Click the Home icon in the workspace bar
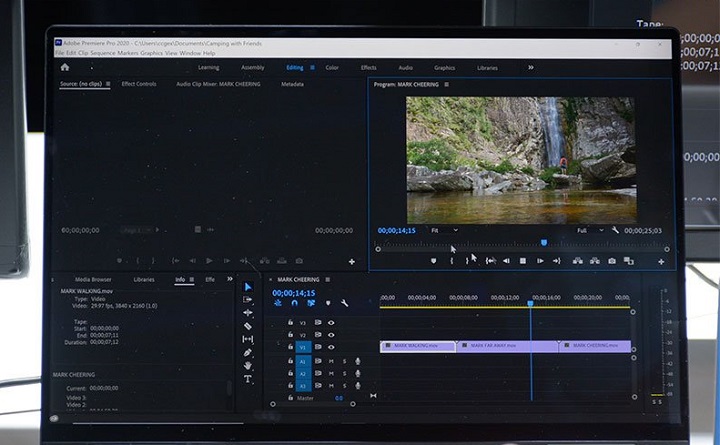Viewport: 720px width, 445px height. coord(65,67)
